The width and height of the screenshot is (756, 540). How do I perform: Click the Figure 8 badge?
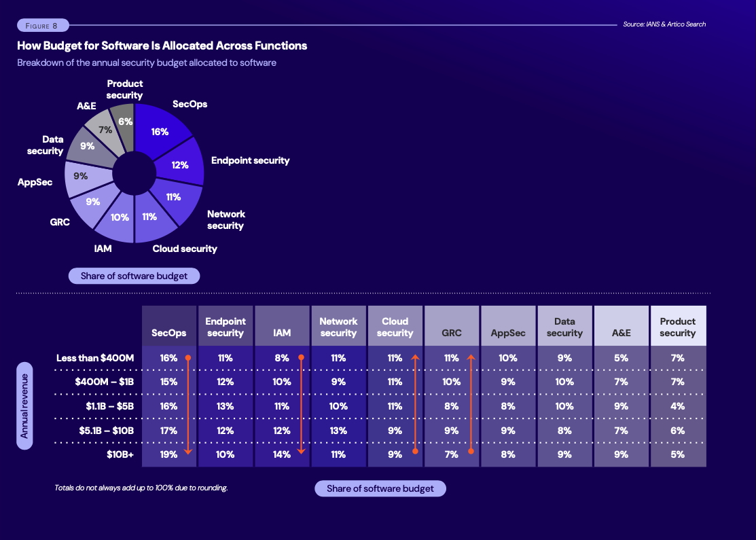pos(43,24)
